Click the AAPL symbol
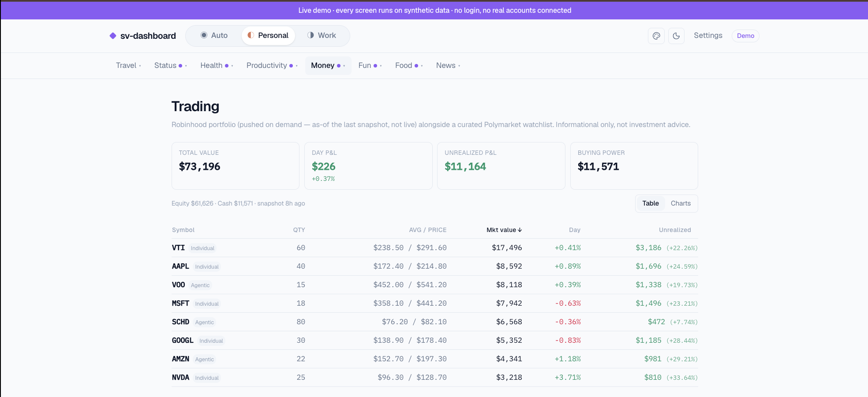This screenshot has height=397, width=868. [x=180, y=266]
